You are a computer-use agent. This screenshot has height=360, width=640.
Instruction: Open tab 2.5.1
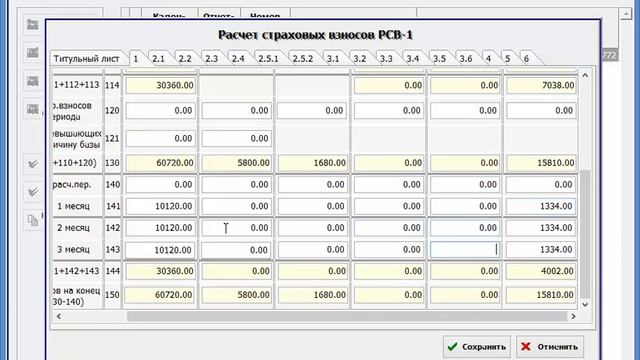click(268, 59)
